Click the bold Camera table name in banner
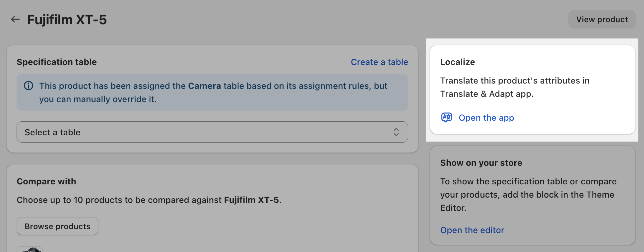 204,86
